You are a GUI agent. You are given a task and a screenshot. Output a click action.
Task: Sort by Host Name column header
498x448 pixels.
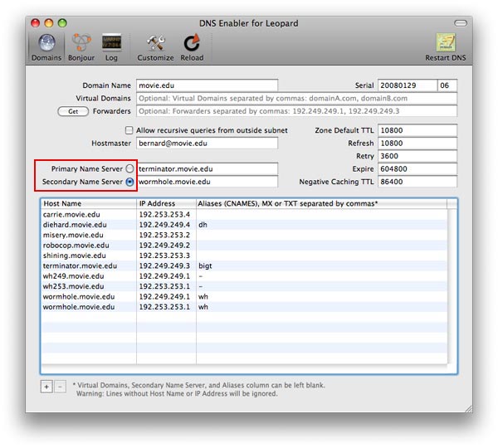[88, 203]
